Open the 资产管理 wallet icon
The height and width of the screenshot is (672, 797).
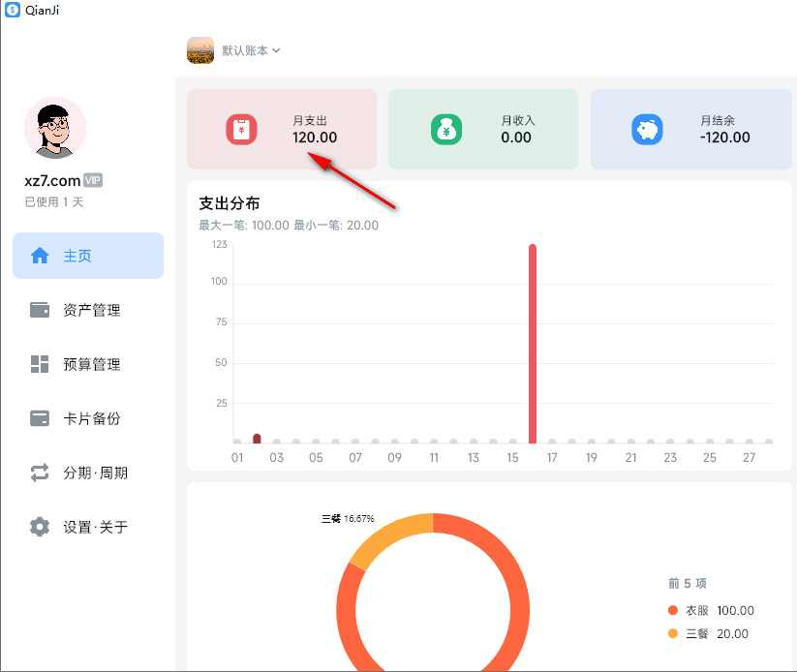40,310
